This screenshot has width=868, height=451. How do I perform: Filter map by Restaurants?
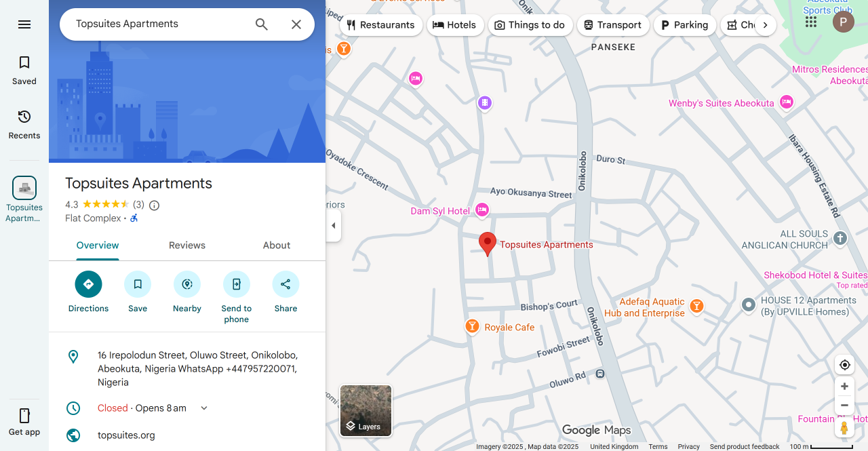click(x=380, y=25)
